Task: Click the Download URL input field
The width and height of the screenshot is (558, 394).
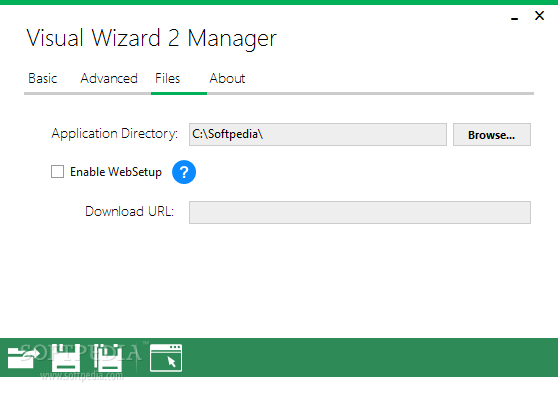Action: tap(359, 212)
